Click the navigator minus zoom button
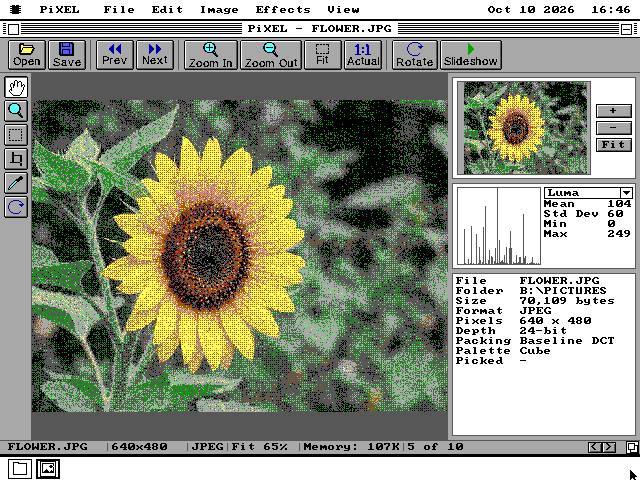 [x=613, y=128]
